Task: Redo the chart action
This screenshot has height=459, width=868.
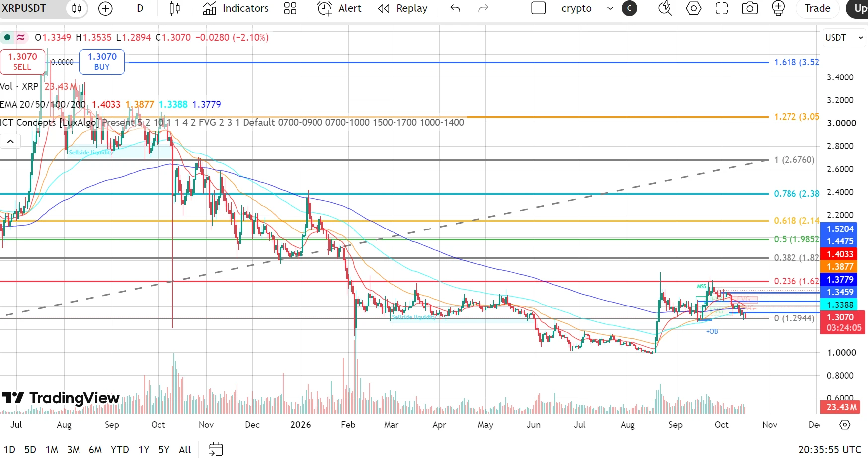Action: (x=483, y=8)
